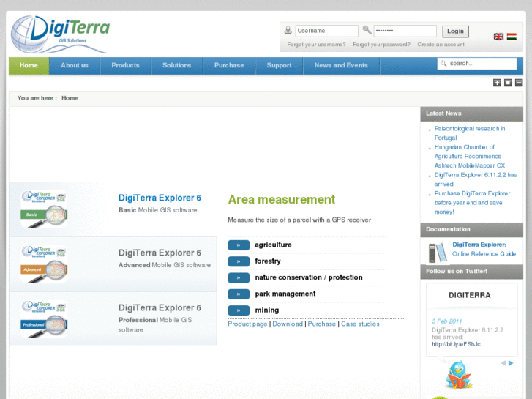532x399 pixels.
Task: Click the forestry label
Action: 268,261
